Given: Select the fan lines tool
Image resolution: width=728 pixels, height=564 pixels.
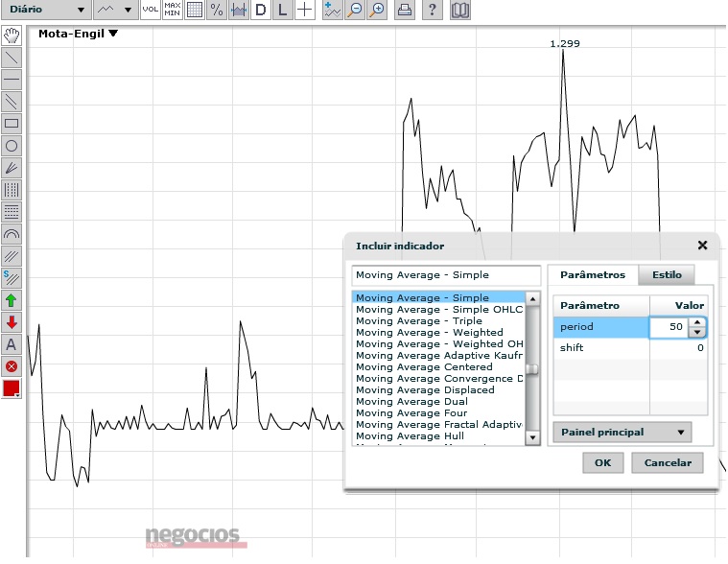Looking at the screenshot, I should 12,168.
